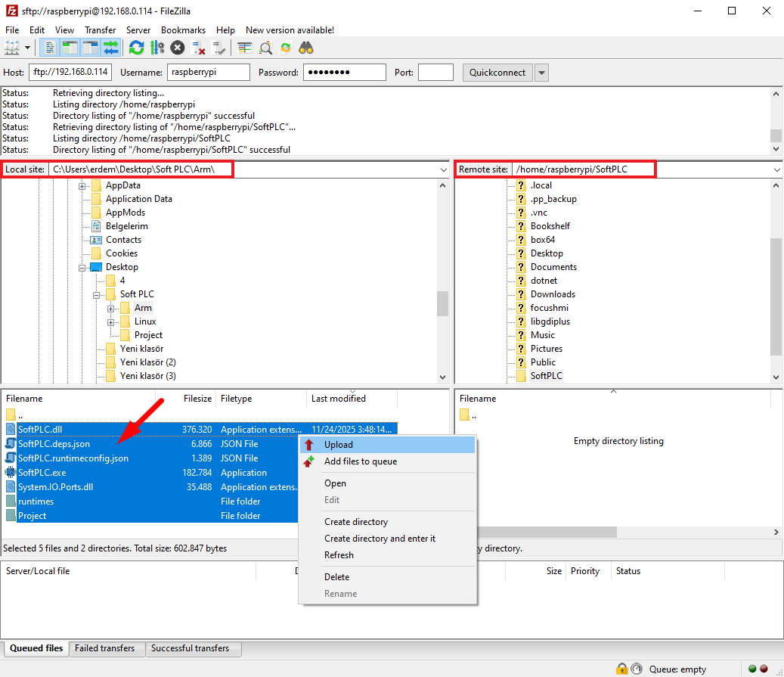Viewport: 784px width, 677px height.
Task: Open the Quickconnect history dropdown arrow
Action: (541, 73)
